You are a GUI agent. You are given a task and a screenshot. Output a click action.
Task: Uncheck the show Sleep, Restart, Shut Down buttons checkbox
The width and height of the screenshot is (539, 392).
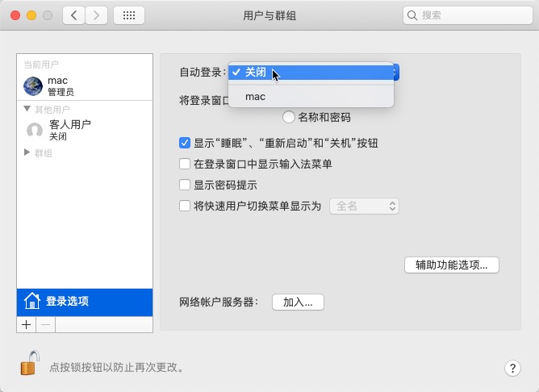pos(185,143)
